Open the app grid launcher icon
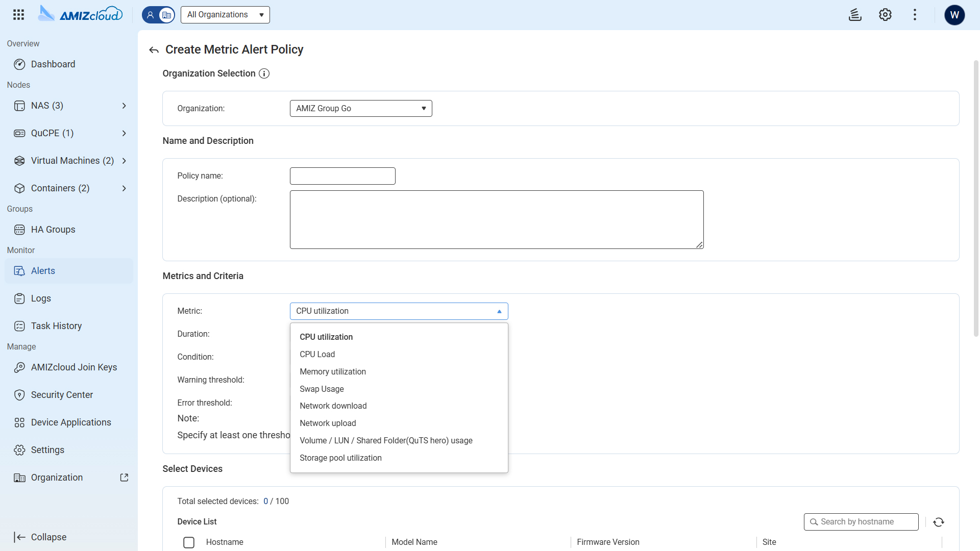This screenshot has width=980, height=551. click(18, 15)
